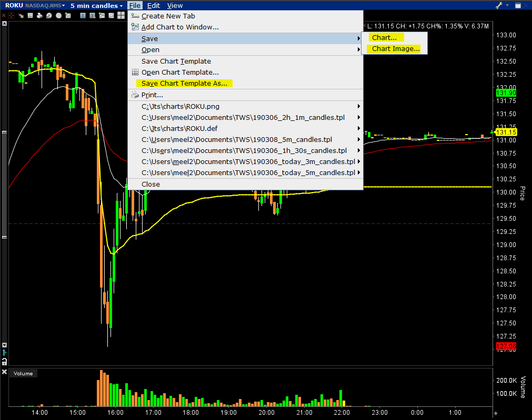Expand arrow for 190306_1h_30s_candles.tpl entry

359,150
